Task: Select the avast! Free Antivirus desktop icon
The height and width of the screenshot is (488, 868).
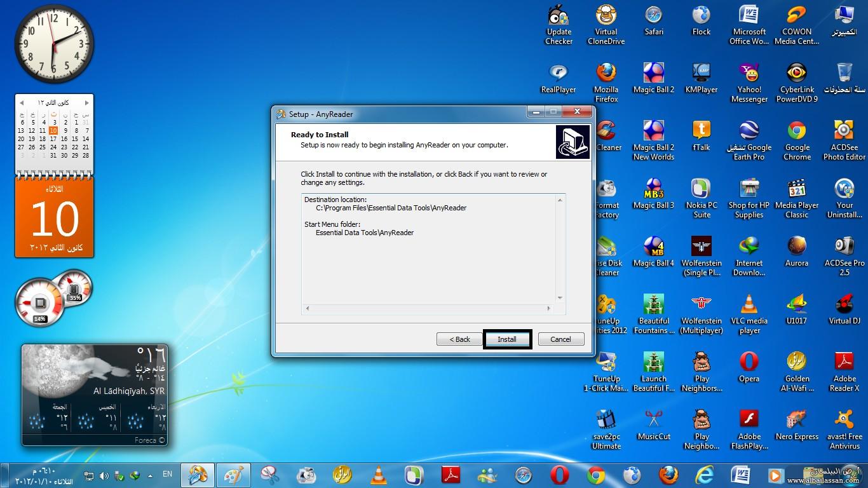Action: [x=844, y=430]
